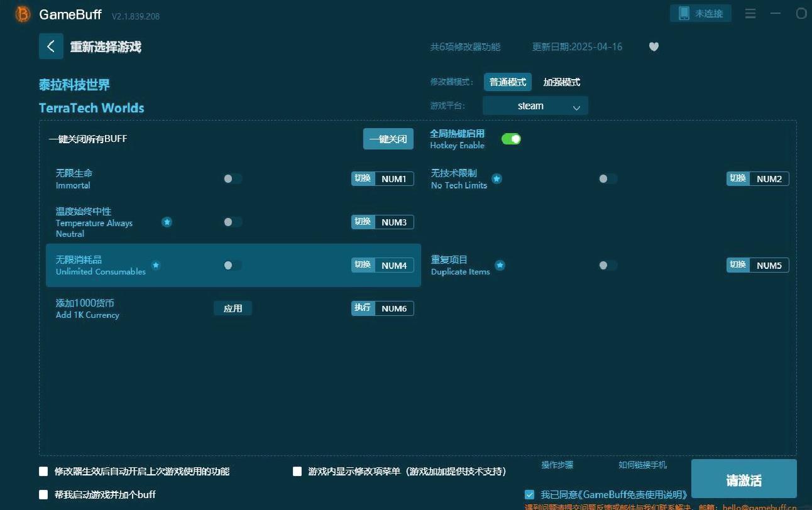
Task: Click the star badge beside Unlimited Consumables
Action: [156, 265]
